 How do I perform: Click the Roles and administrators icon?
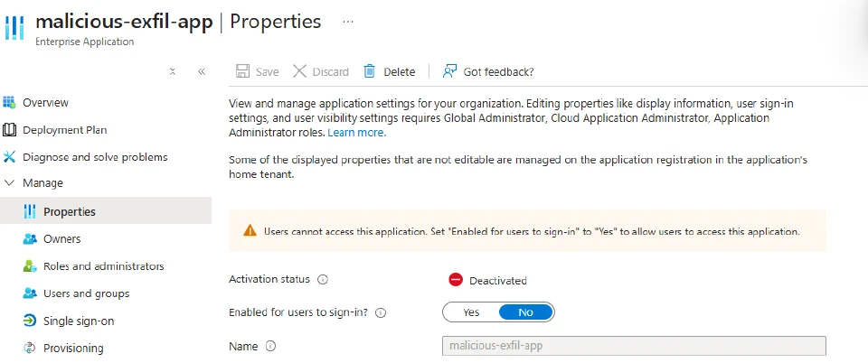[29, 265]
